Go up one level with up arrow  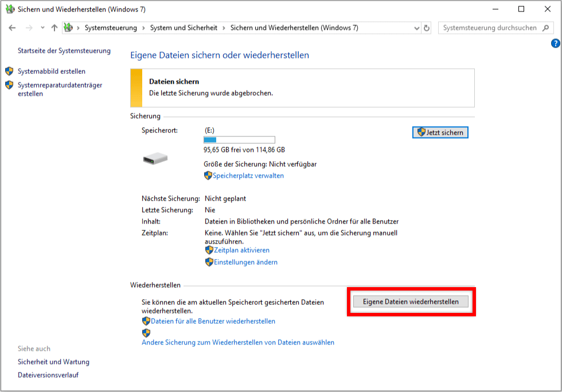click(x=54, y=28)
